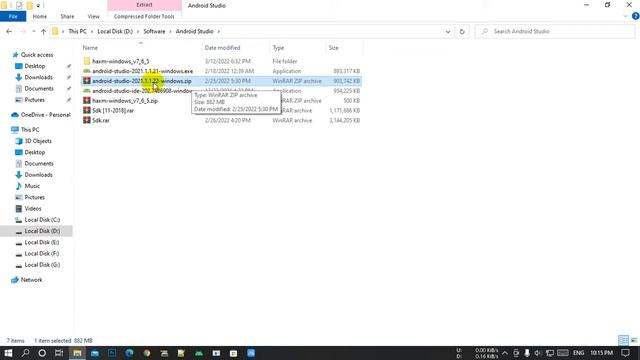Open recent locations dropdown arrow
The width and height of the screenshot is (640, 360).
(33, 31)
